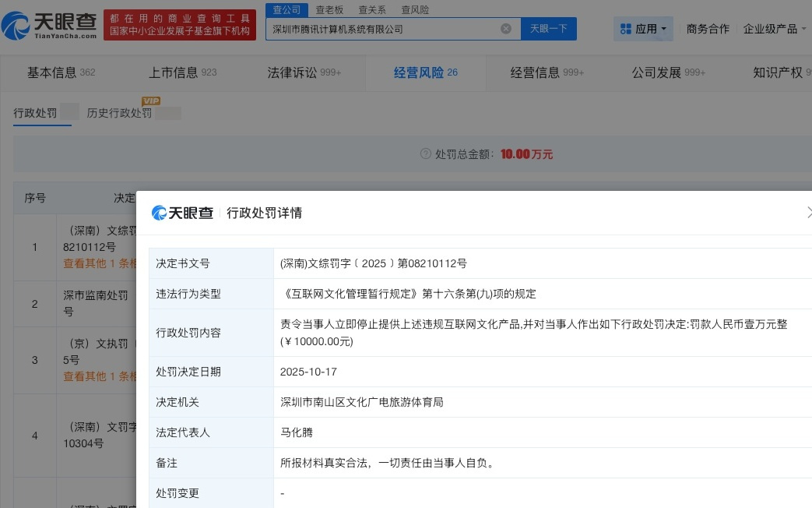The width and height of the screenshot is (812, 508).
Task: Select the 查风险 search tab
Action: pos(415,10)
